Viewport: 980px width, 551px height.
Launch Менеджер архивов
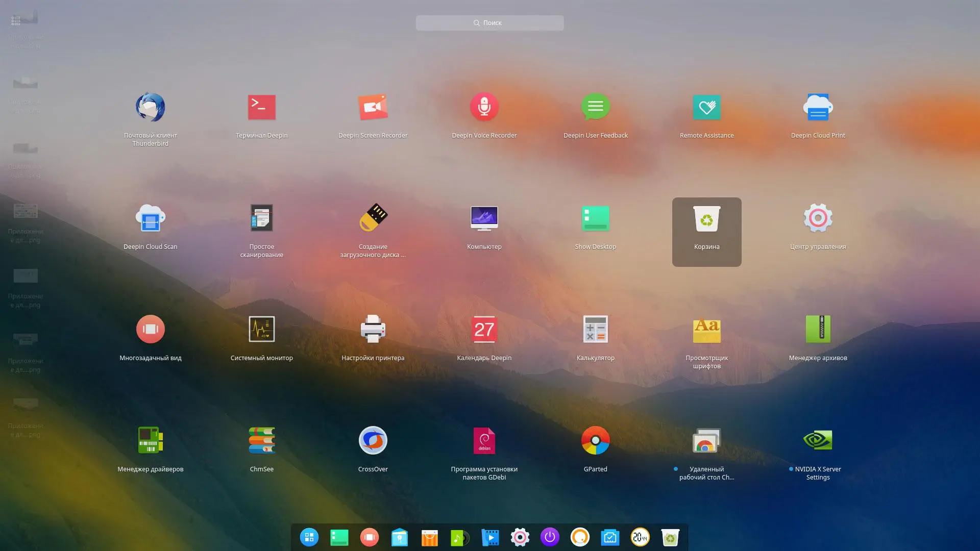coord(818,329)
